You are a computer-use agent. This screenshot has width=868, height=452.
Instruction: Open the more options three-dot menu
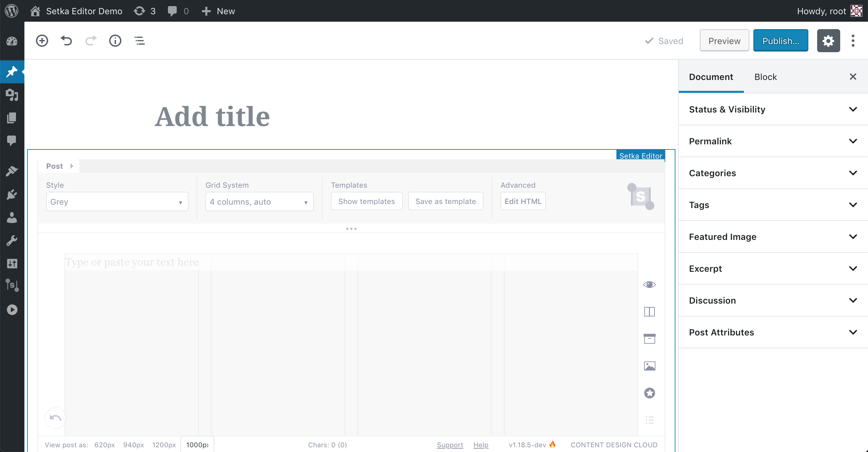click(853, 41)
